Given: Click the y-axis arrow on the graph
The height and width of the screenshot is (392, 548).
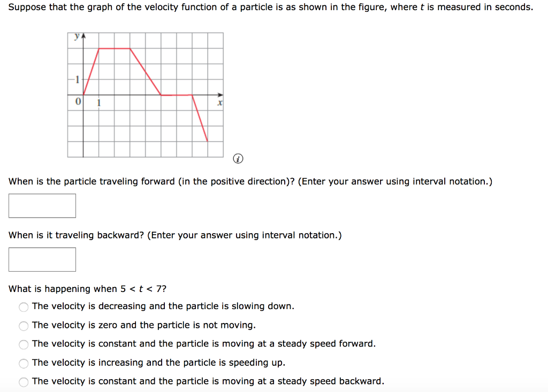Looking at the screenshot, I should click(83, 33).
